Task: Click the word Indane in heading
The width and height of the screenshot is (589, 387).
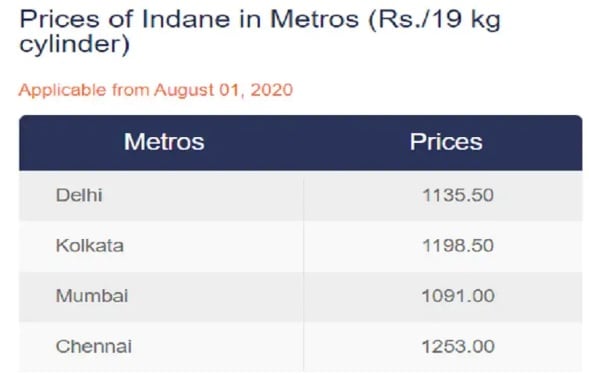Action: 186,19
